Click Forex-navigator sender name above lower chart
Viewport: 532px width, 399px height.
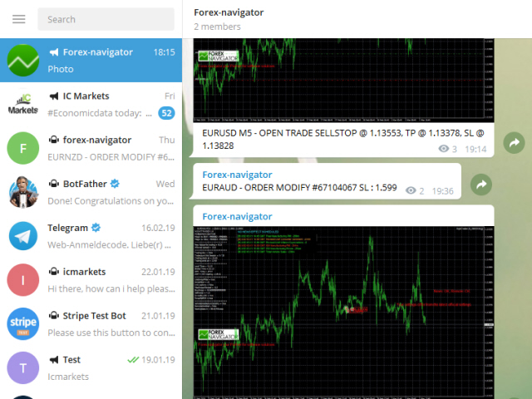pyautogui.click(x=237, y=216)
